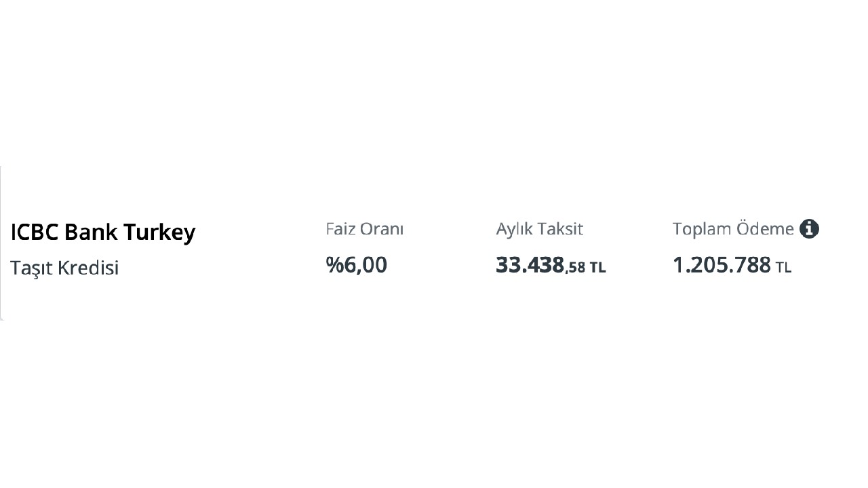Image resolution: width=868 pixels, height=488 pixels.
Task: Click the word Oranı in column header
Action: click(x=382, y=229)
